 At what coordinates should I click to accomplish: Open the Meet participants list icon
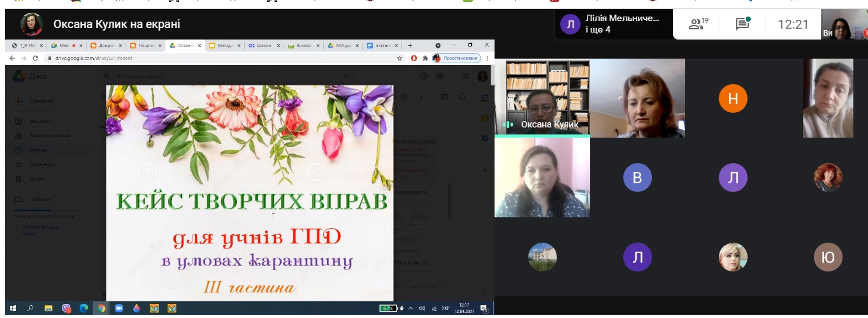(x=698, y=24)
